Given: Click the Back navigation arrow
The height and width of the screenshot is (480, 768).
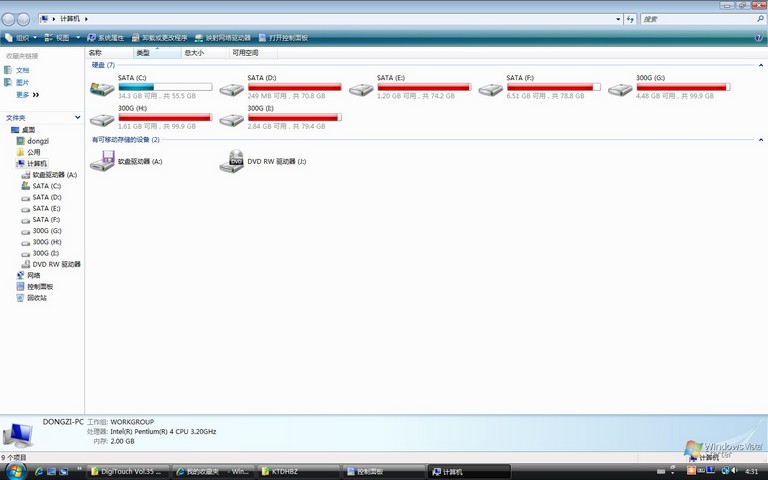Looking at the screenshot, I should [x=8, y=19].
